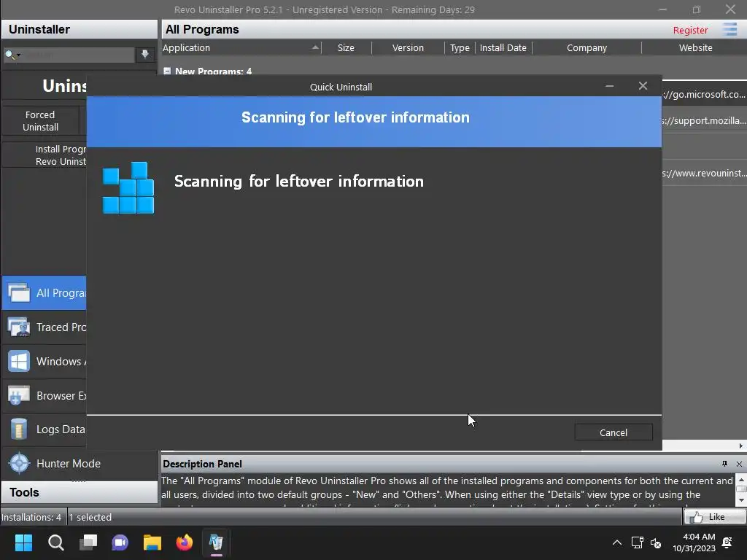This screenshot has height=560, width=747.
Task: Sort by Install Date column header
Action: click(x=503, y=47)
